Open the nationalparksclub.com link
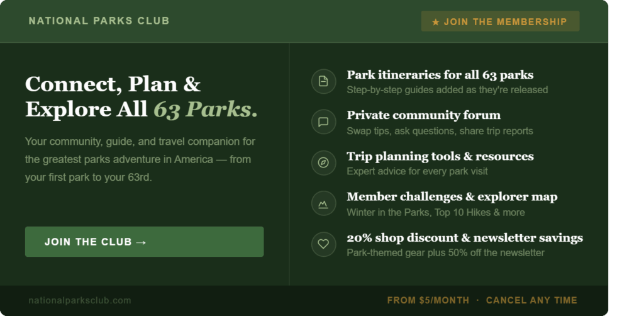The image size is (644, 316). click(x=80, y=301)
